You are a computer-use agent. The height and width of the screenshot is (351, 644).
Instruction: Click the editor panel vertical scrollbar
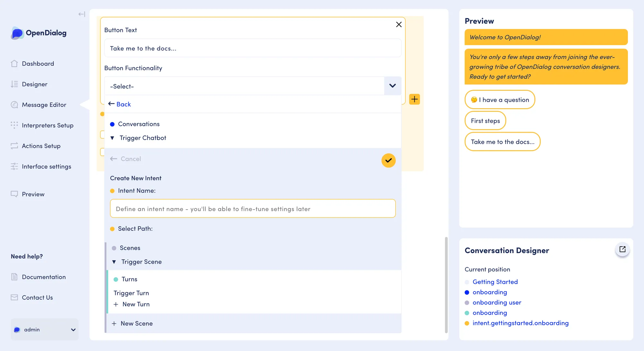click(446, 285)
